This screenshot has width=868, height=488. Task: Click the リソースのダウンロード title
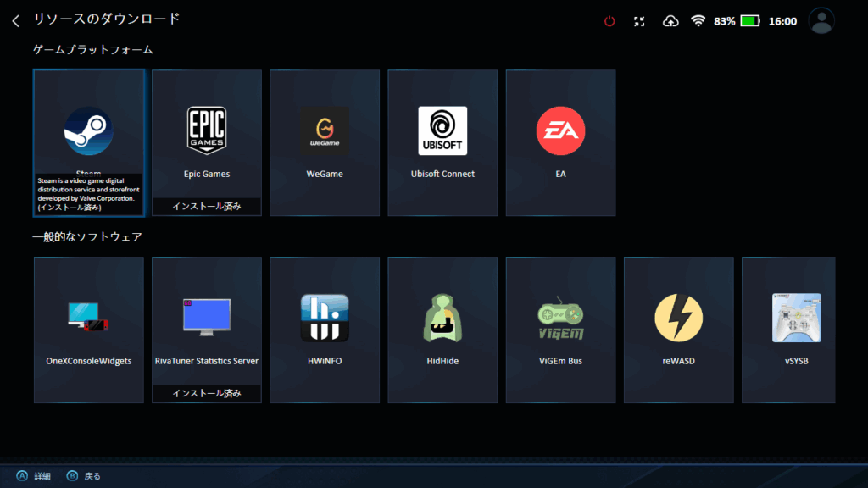coord(107,19)
